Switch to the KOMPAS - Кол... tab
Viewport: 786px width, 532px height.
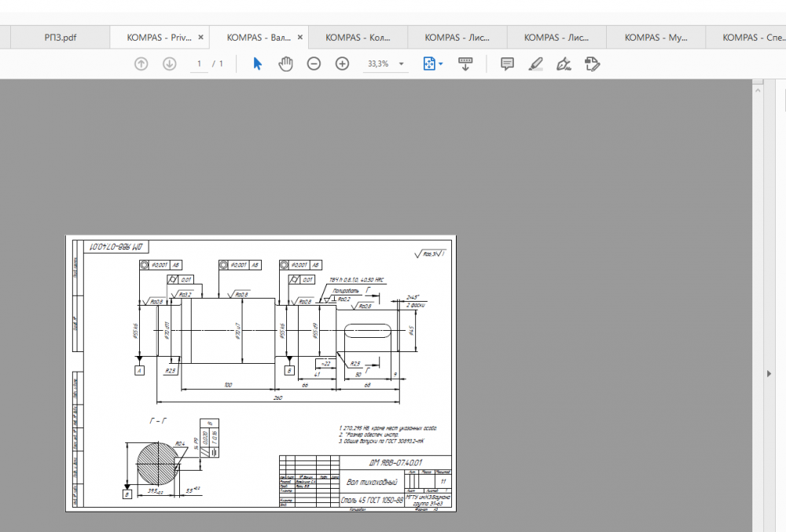coord(358,37)
